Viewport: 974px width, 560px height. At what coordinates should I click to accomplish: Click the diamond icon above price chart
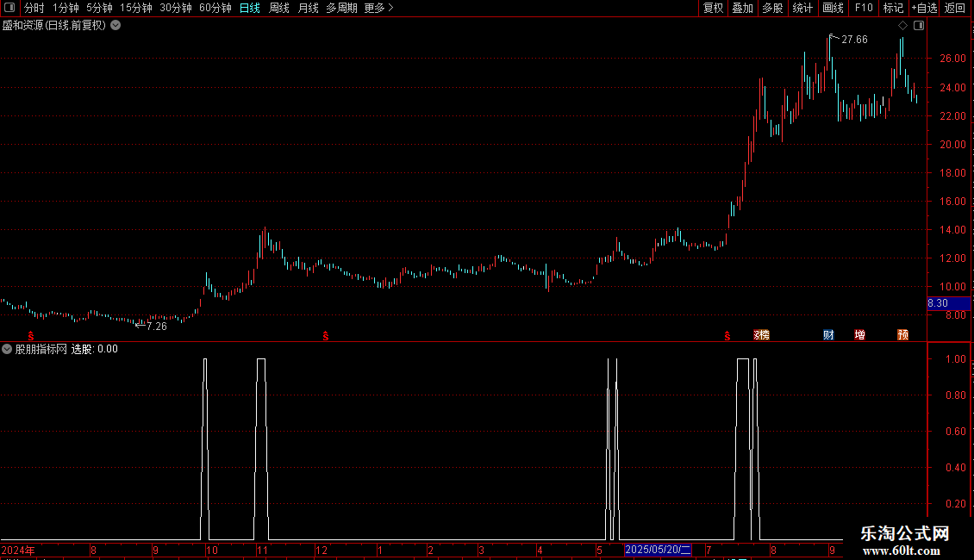tap(903, 26)
